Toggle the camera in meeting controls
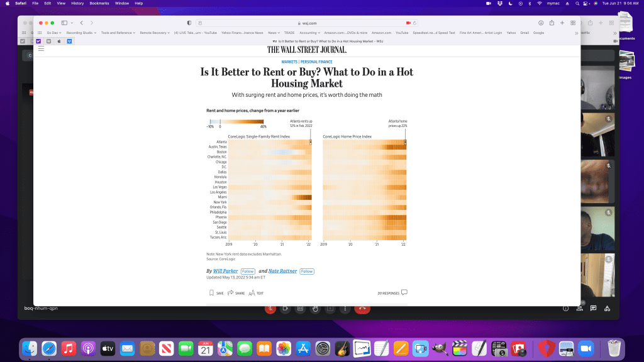The width and height of the screenshot is (644, 362). 285,309
